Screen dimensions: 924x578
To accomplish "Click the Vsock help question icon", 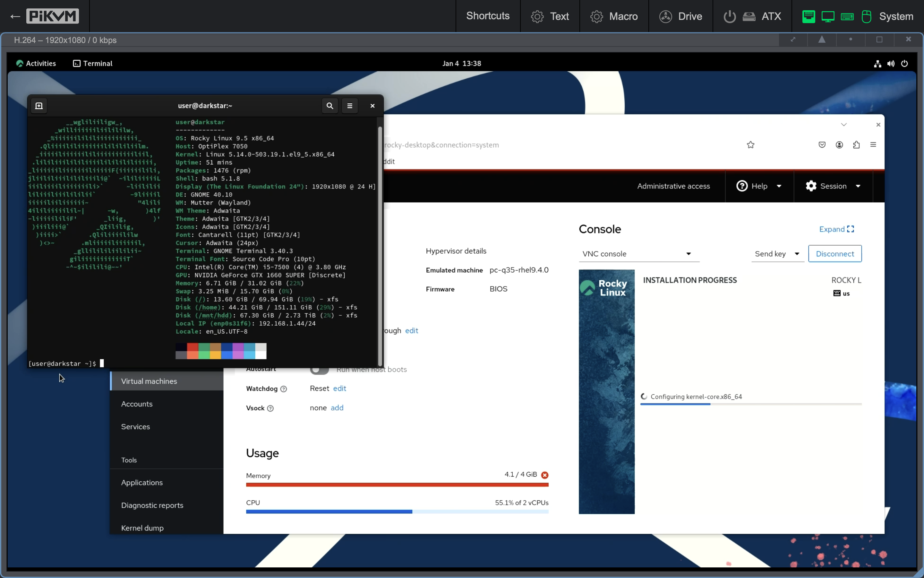I will pyautogui.click(x=270, y=408).
